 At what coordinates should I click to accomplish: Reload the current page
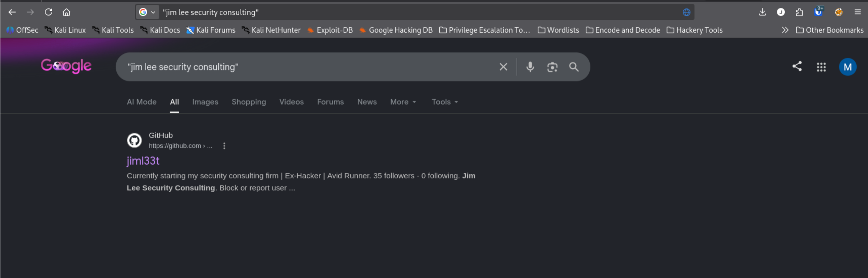tap(49, 12)
